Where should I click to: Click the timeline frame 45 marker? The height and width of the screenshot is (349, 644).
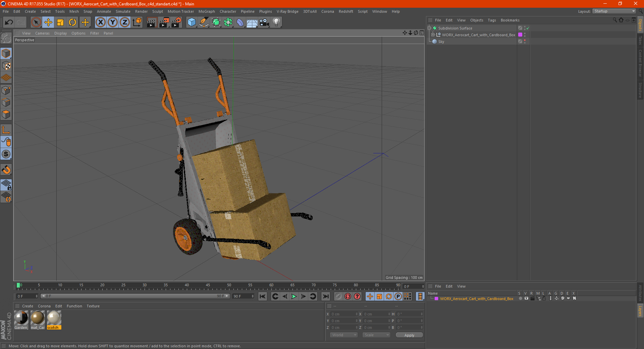coord(208,285)
